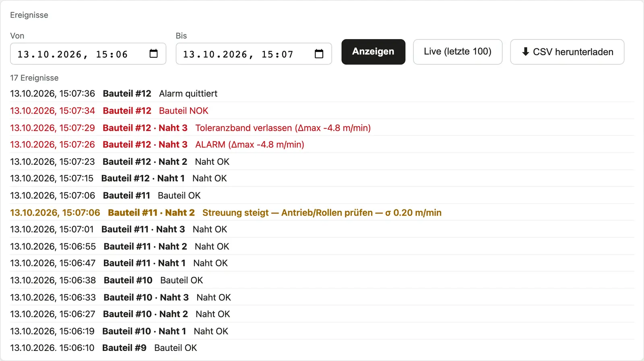Select 'Bauteil #11 · Naht 1' row label
This screenshot has height=361, width=644.
[x=144, y=263]
